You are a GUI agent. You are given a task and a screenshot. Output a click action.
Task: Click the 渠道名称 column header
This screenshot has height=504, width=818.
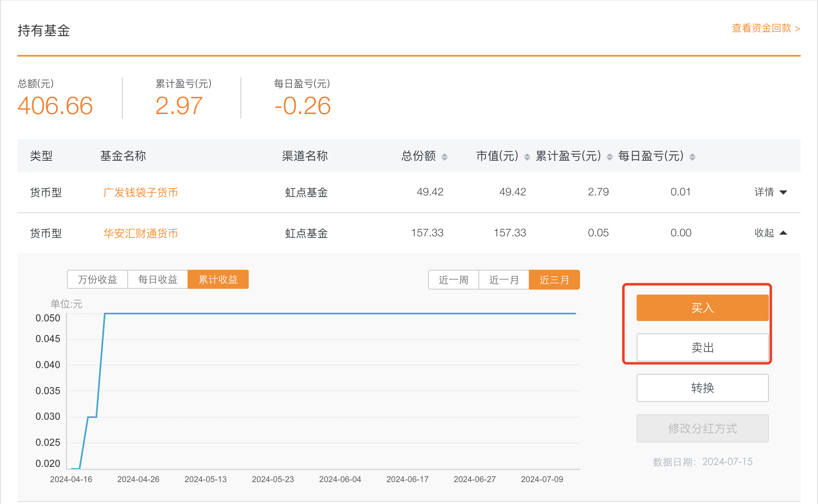click(305, 156)
